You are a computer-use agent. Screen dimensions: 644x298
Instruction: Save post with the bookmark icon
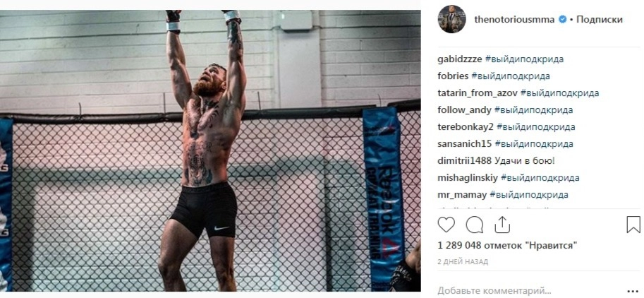click(633, 225)
